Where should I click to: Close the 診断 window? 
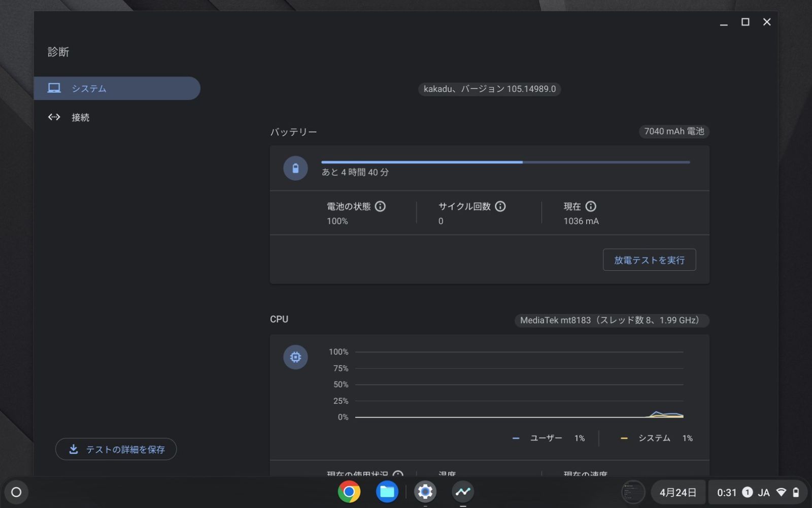point(767,22)
